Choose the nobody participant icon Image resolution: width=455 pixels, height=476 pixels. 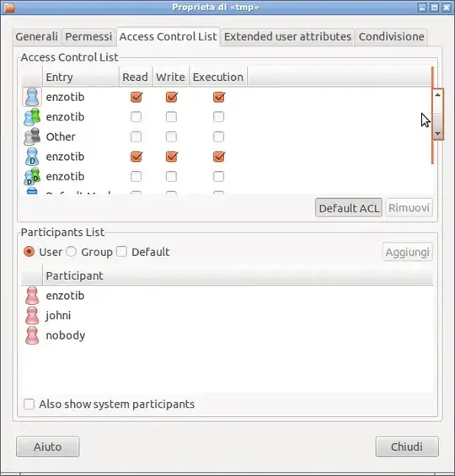pos(32,335)
